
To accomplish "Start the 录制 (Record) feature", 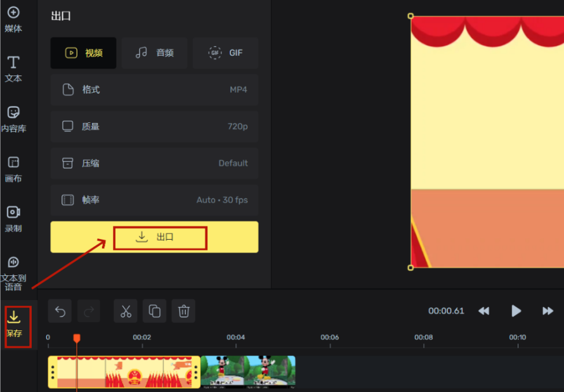I will pos(13,219).
